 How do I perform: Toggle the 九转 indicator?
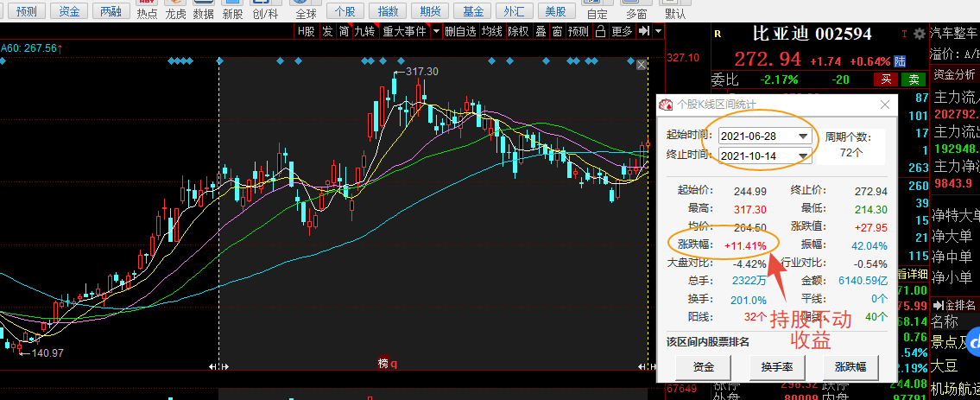click(365, 31)
